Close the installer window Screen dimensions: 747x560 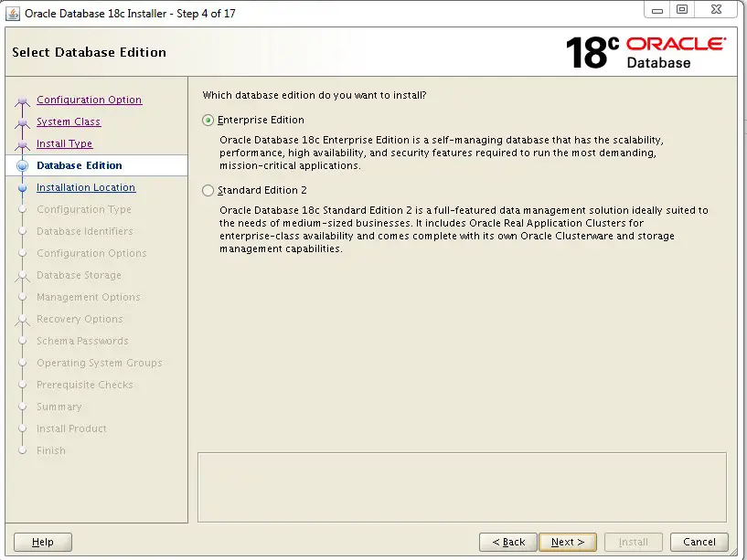point(716,9)
